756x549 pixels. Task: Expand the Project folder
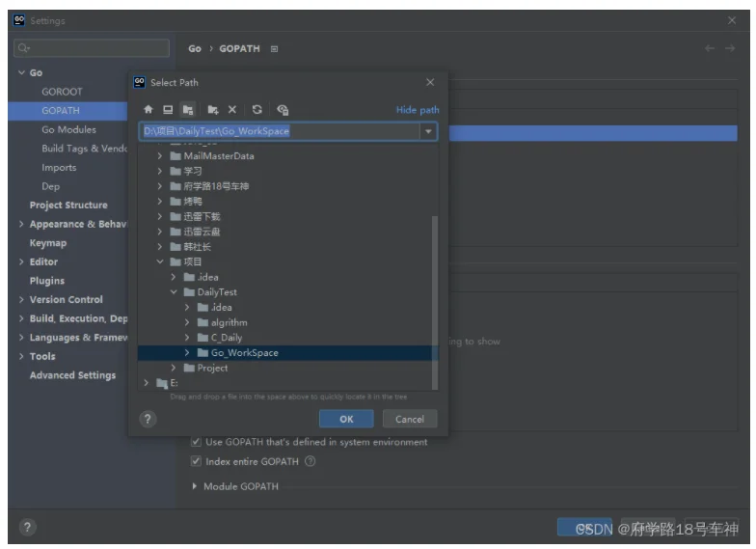coord(174,368)
